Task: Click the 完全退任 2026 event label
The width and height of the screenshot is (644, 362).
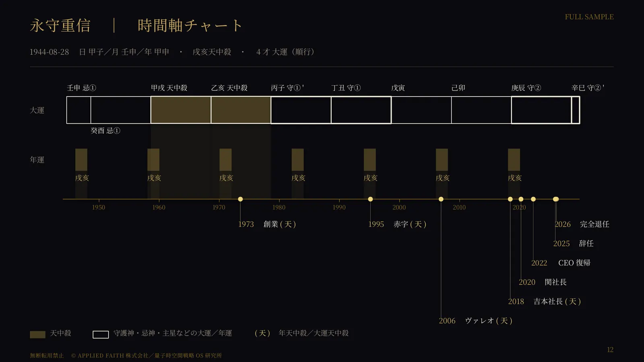Action: pos(594,224)
